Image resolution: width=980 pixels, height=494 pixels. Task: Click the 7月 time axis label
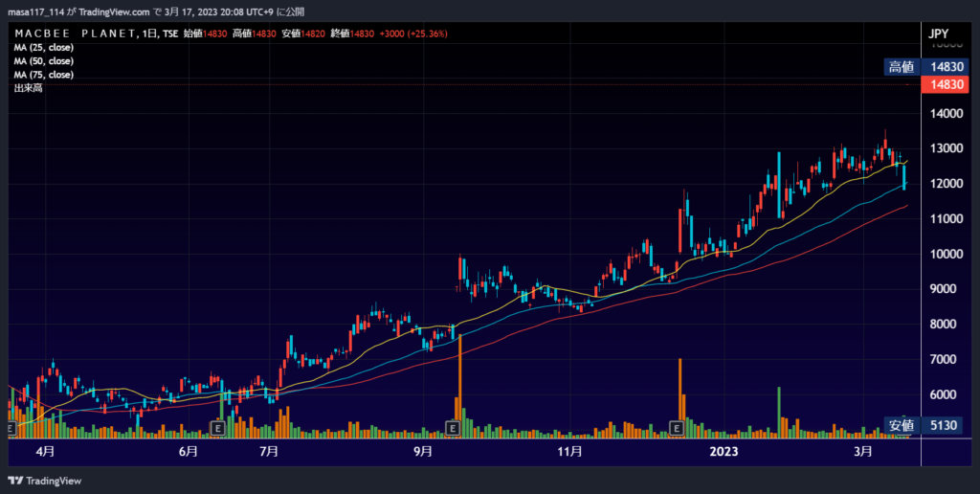(269, 452)
